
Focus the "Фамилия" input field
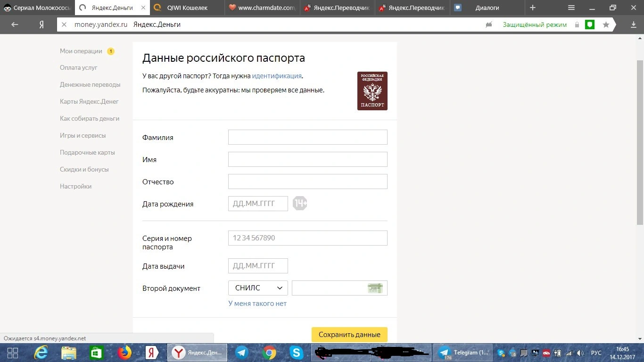tap(308, 137)
